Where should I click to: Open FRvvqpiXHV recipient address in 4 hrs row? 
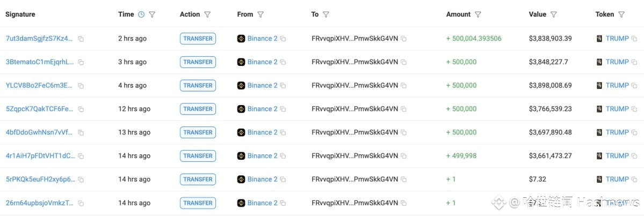pos(354,85)
